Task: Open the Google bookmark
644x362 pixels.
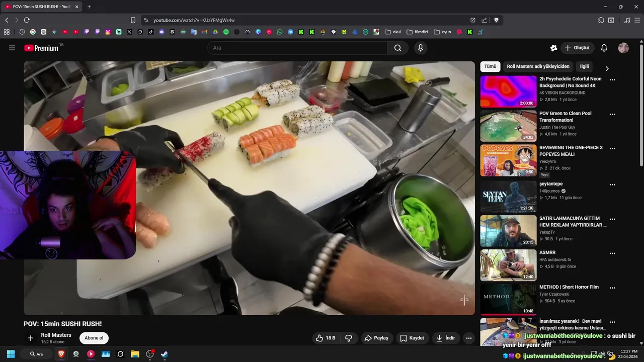Action: (x=33, y=32)
